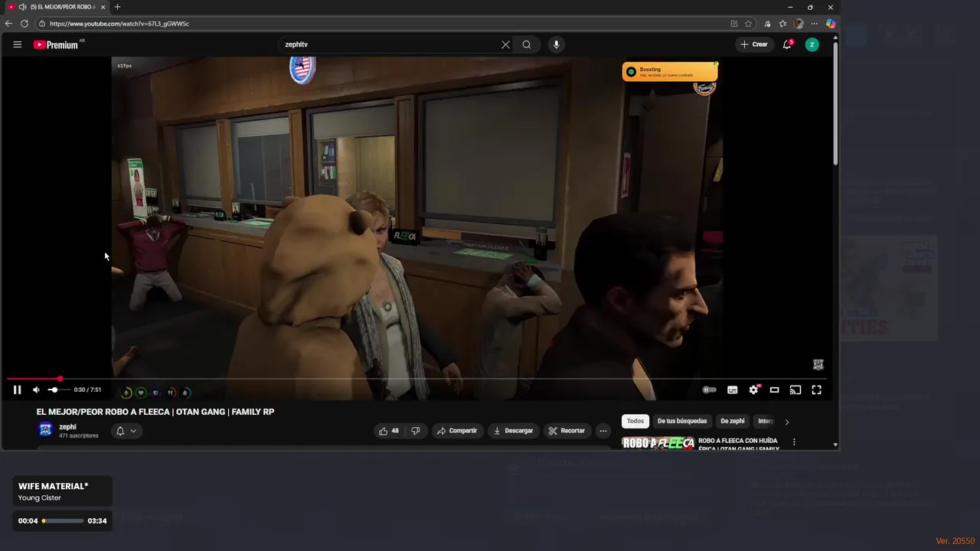
Task: Pause the YouTube video
Action: coord(17,390)
